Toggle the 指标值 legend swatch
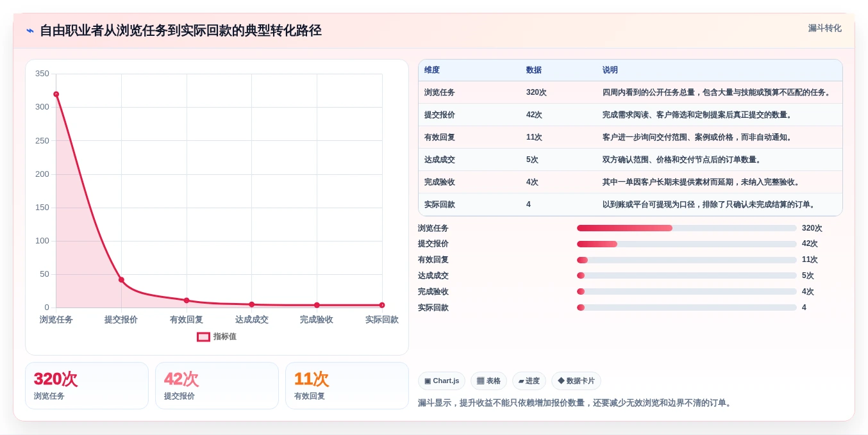The height and width of the screenshot is (435, 868). [203, 337]
